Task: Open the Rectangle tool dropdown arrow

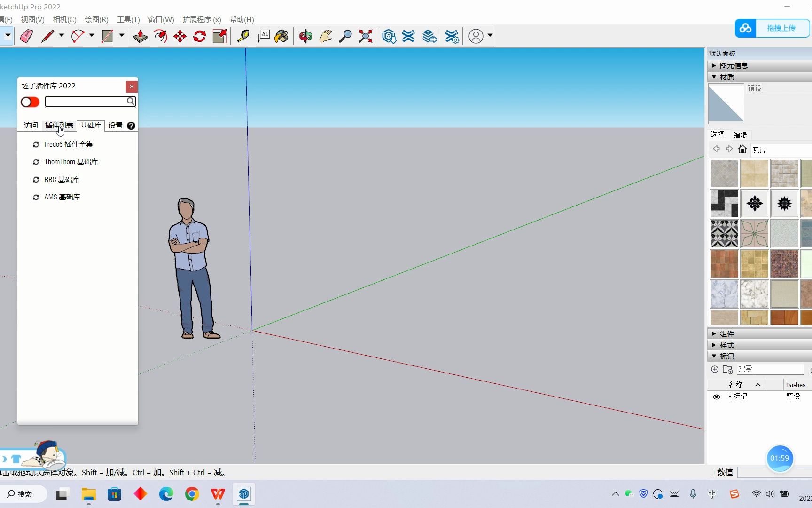Action: point(121,35)
